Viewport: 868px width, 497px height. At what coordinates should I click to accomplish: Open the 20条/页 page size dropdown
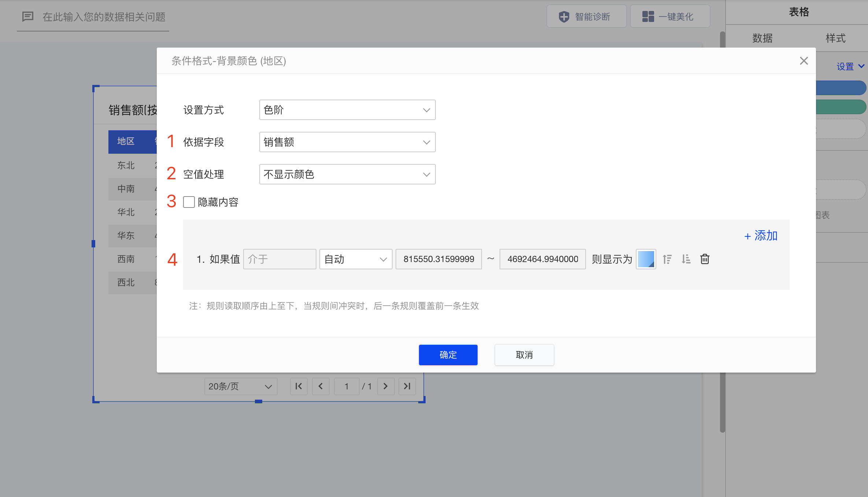pos(241,386)
